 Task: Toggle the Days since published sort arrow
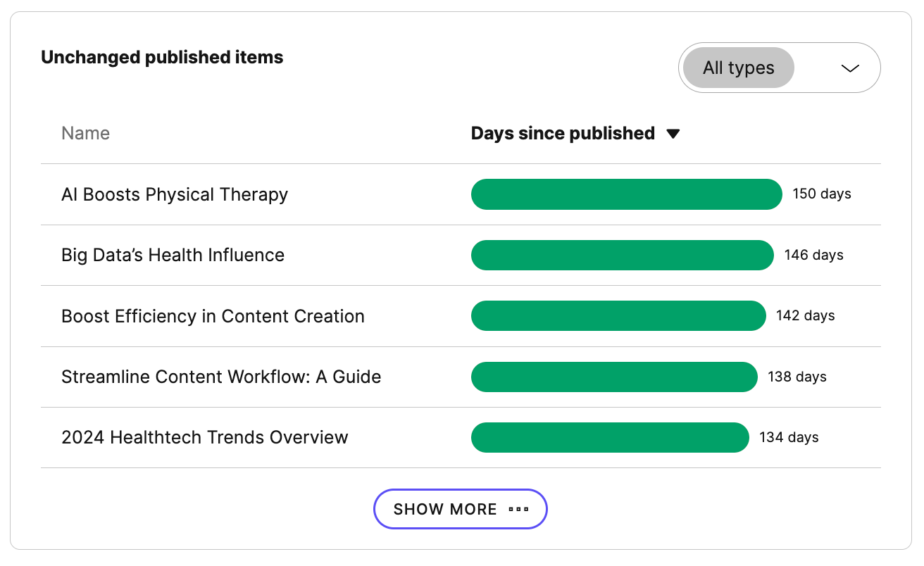point(673,133)
